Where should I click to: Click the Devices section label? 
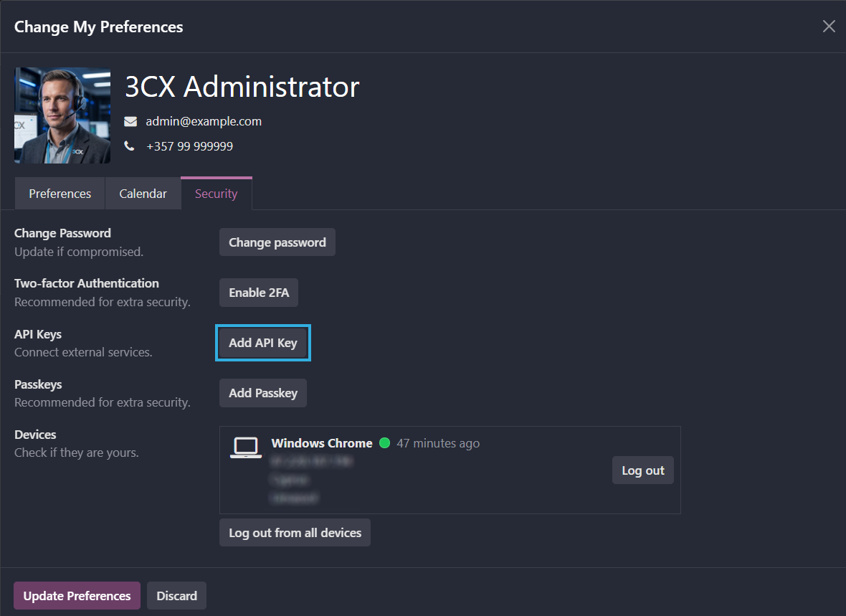tap(35, 435)
